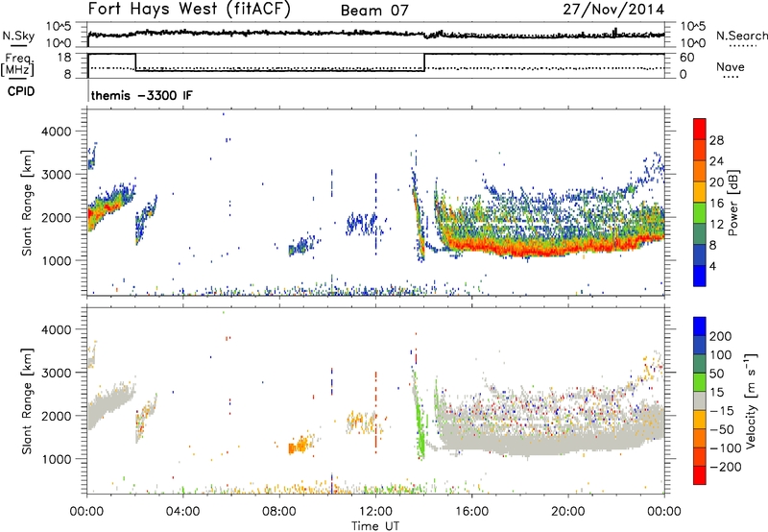The width and height of the screenshot is (768, 532).
Task: Click the 'Beam 07' label
Action: (374, 11)
